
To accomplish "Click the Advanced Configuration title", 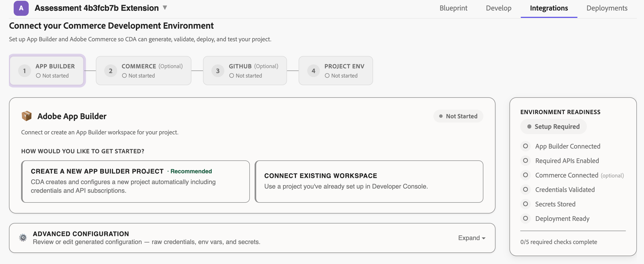I will click(81, 234).
